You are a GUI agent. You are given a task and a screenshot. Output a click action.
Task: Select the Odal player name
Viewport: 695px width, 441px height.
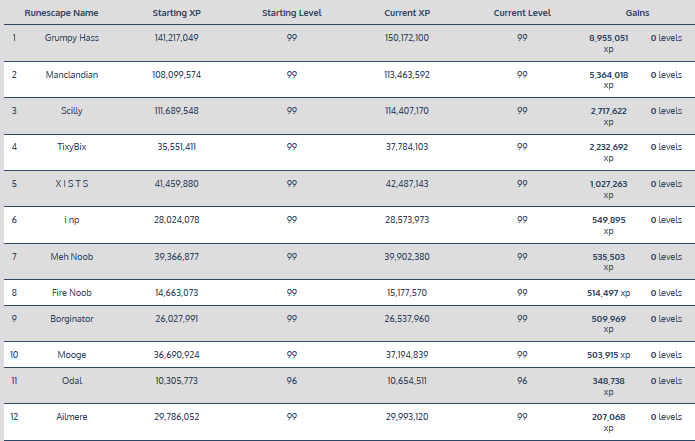(x=71, y=382)
